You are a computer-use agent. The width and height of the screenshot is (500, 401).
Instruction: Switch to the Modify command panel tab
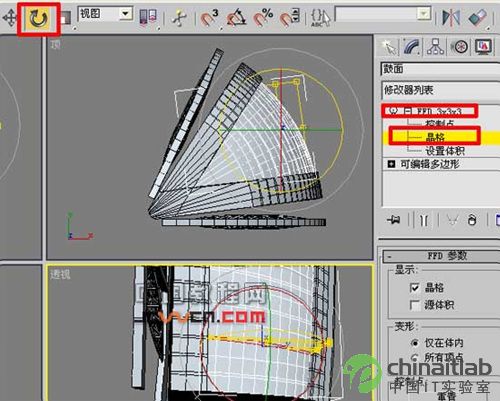pyautogui.click(x=412, y=47)
